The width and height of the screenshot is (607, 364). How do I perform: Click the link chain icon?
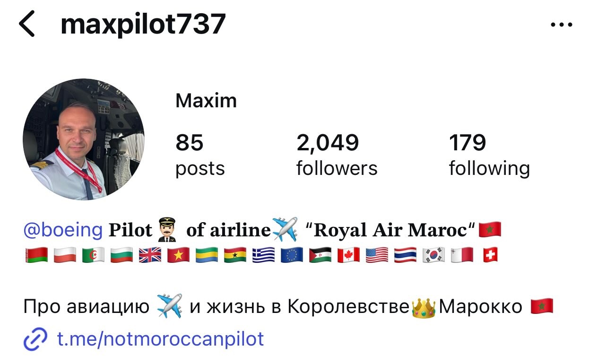35,339
